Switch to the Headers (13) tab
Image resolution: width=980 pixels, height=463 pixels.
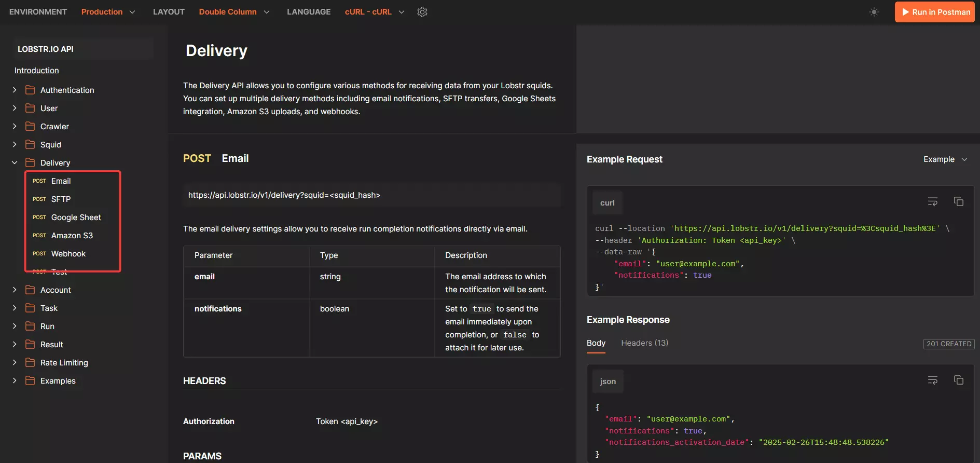pos(644,343)
